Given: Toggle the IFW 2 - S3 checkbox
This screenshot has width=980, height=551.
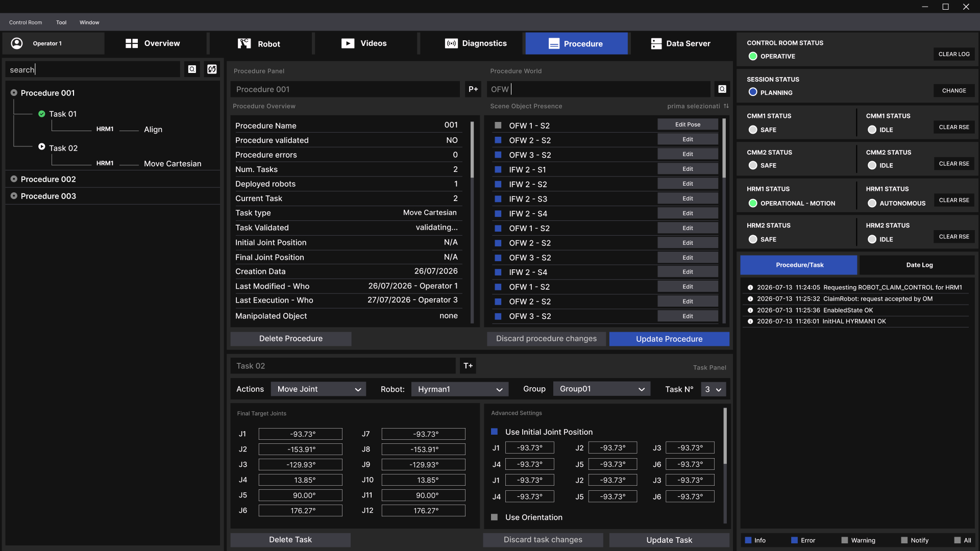Looking at the screenshot, I should (498, 199).
